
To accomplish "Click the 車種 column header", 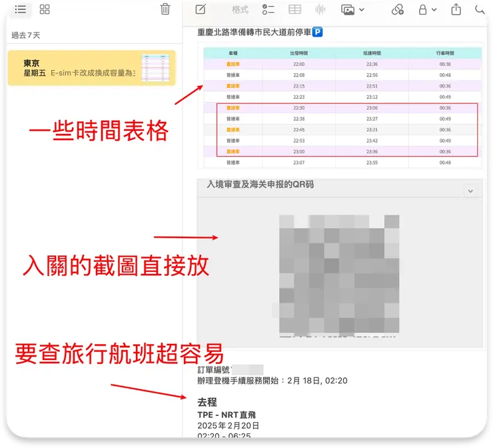I will [x=233, y=53].
